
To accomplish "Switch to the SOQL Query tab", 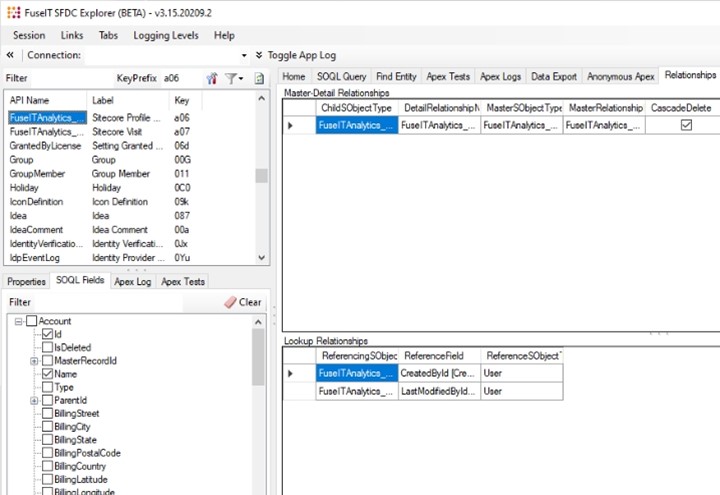I will [342, 77].
